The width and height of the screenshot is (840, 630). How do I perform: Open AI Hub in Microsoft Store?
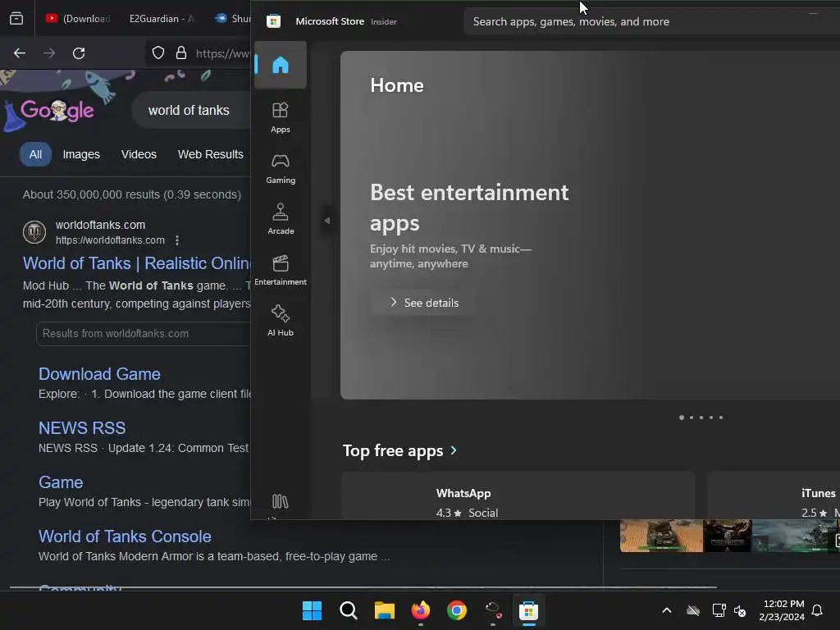pos(281,321)
